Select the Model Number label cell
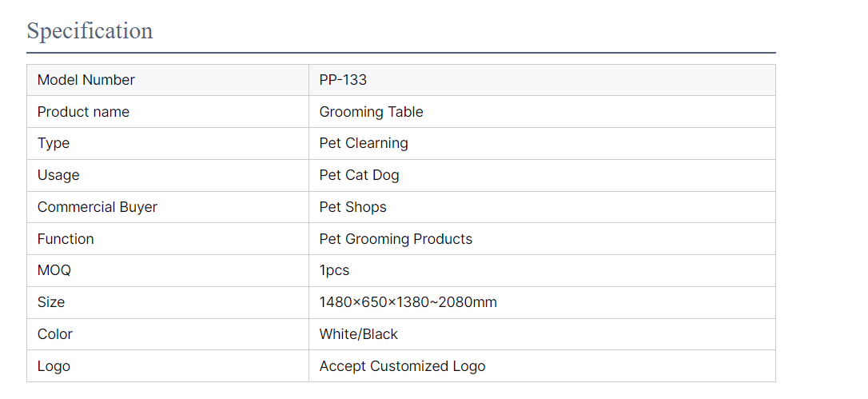 click(168, 80)
